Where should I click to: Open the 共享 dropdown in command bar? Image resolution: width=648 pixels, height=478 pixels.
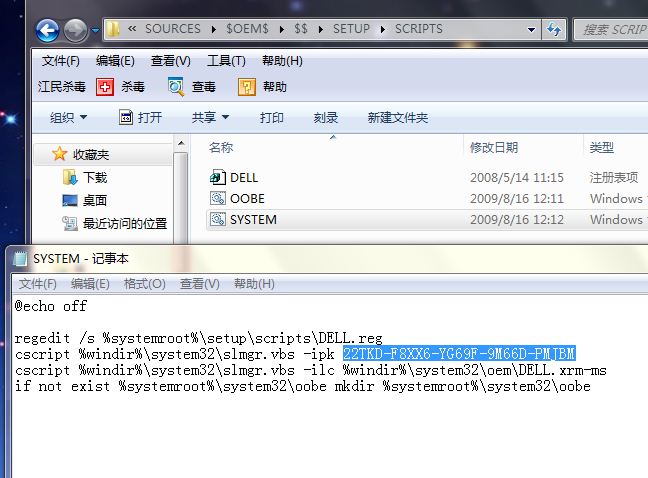pos(210,117)
